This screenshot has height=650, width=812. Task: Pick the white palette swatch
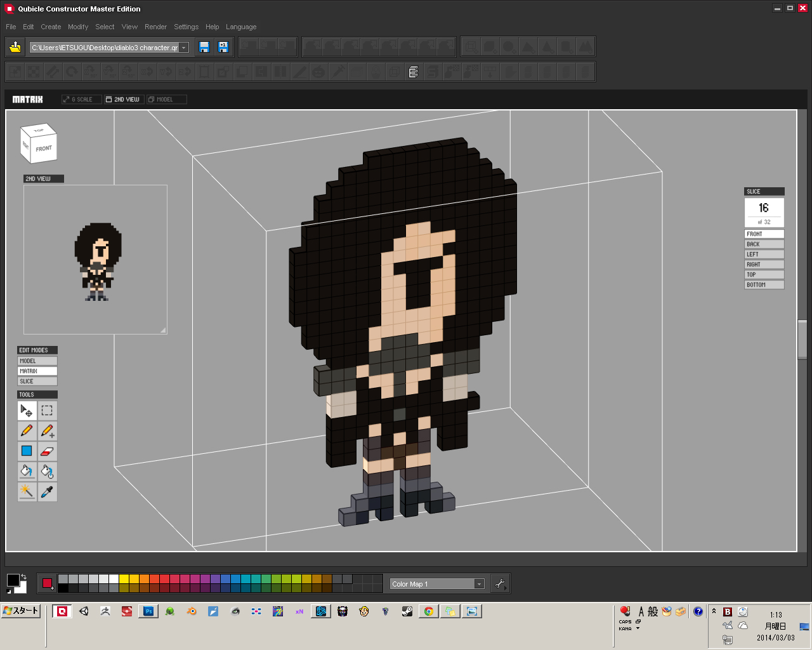tap(114, 579)
